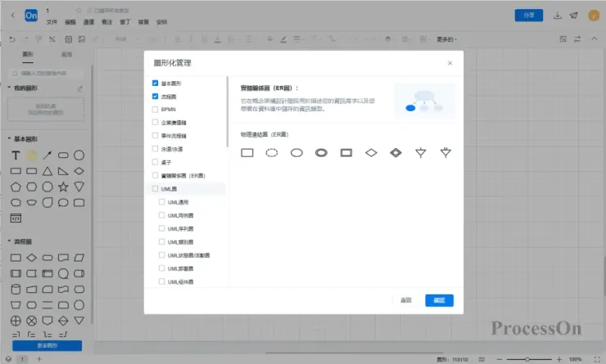Check the BPMN checkbox
The image size is (606, 364).
point(155,110)
